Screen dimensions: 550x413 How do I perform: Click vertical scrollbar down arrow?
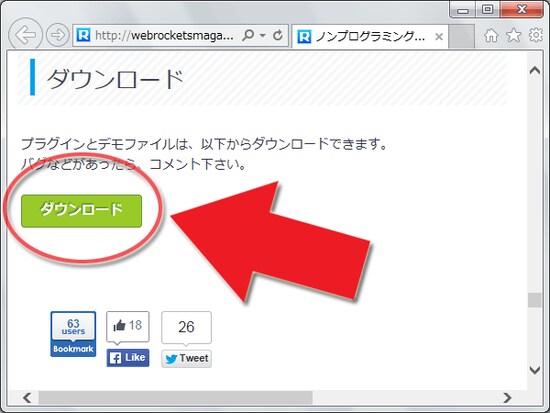tap(535, 370)
